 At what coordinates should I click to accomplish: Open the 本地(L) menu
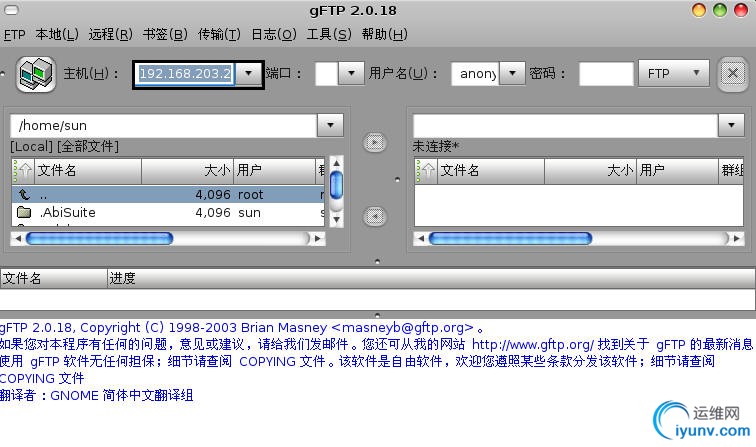[x=57, y=34]
